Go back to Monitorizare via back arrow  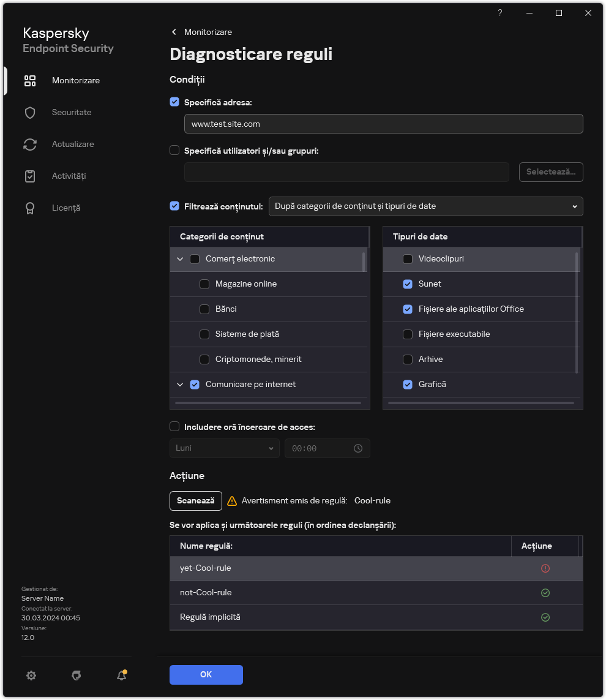click(174, 32)
